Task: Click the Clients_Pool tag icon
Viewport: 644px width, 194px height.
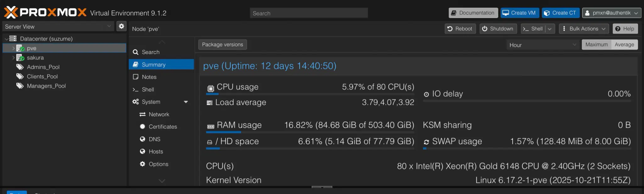Action: (20, 77)
